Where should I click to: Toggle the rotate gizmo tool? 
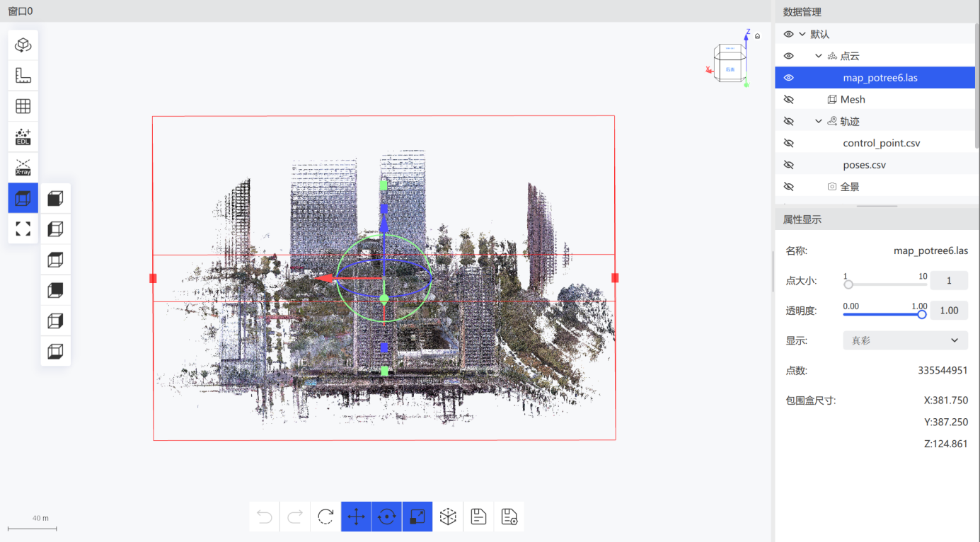click(387, 517)
